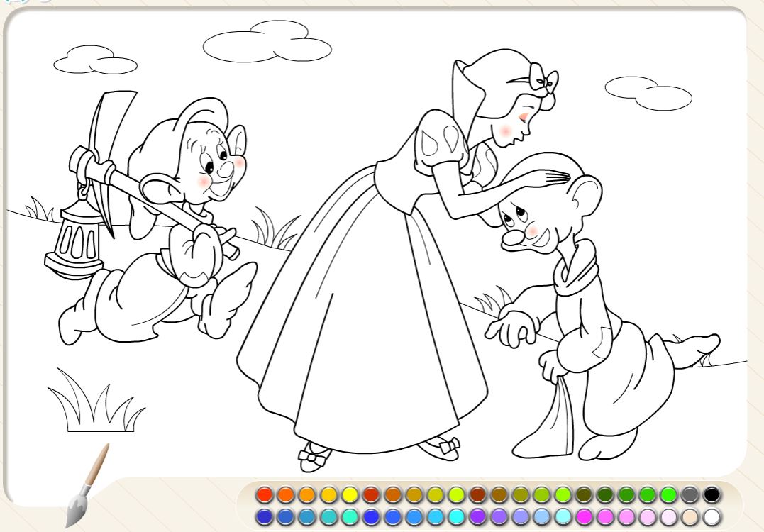The image size is (764, 532).
Task: Pick the beige skin-tone swatch
Action: point(690,516)
